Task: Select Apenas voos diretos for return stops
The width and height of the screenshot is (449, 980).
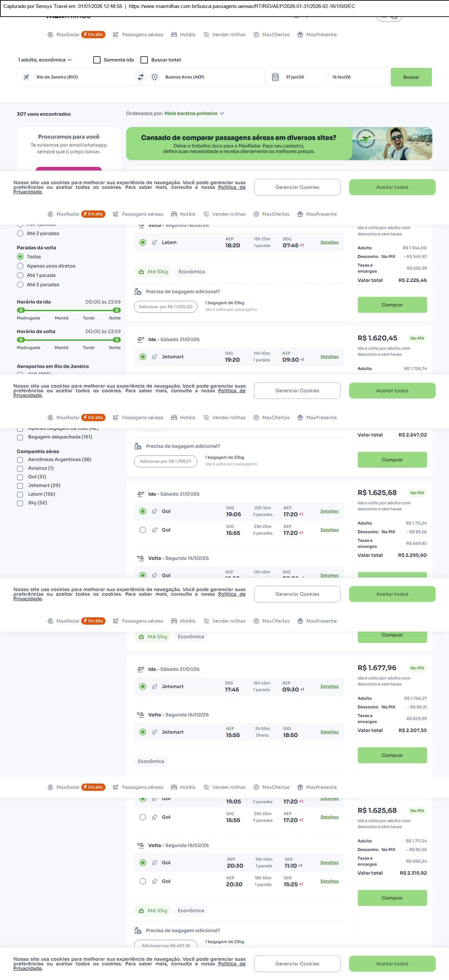Action: coord(21,266)
